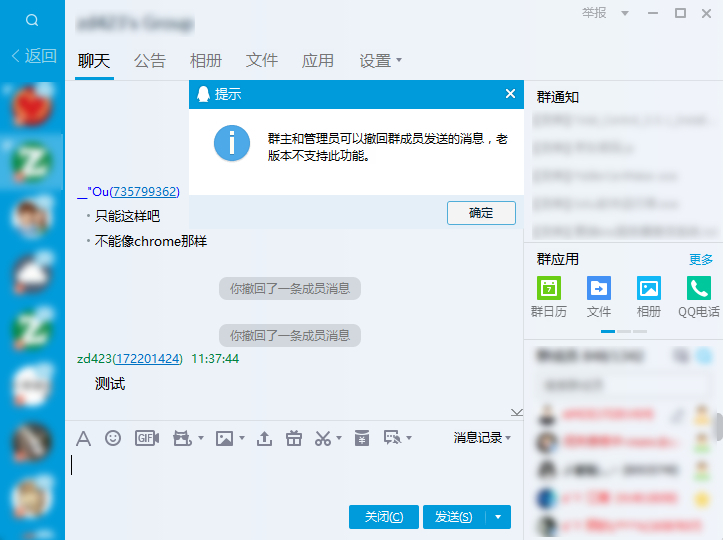The height and width of the screenshot is (540, 723).
Task: Click the GIF video icon
Action: click(147, 438)
